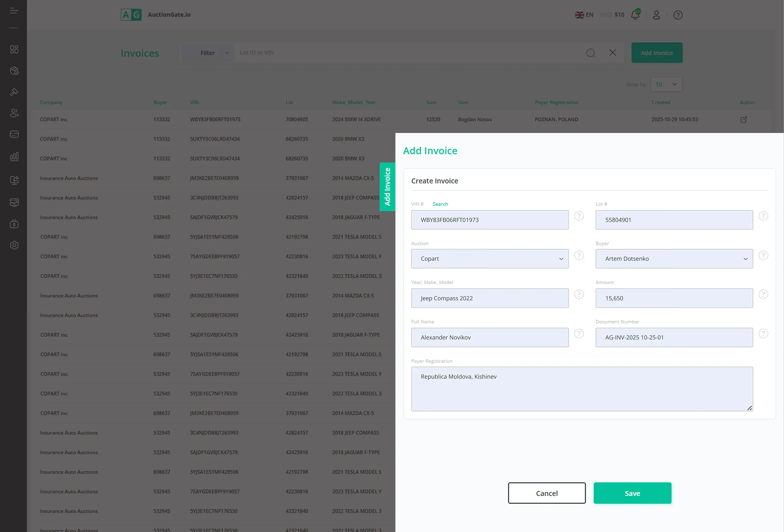Screen dimensions: 784x532
Task: Open the Buyer dropdown showing Artem Dotsenko
Action: (674, 258)
